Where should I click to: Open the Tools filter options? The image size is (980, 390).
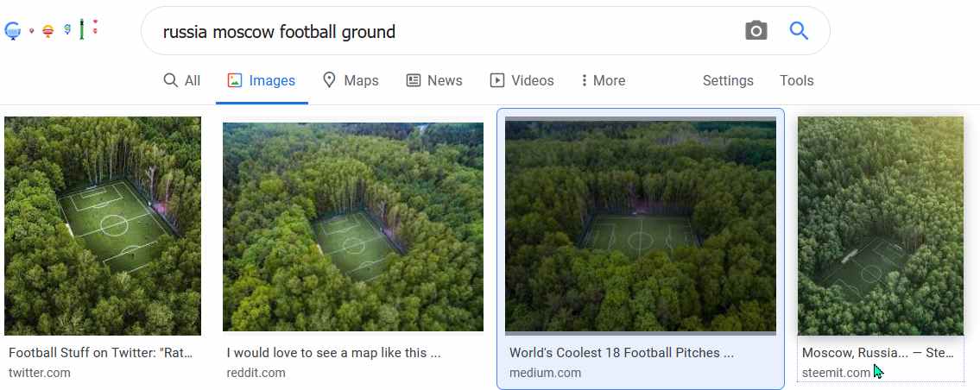[x=796, y=80]
